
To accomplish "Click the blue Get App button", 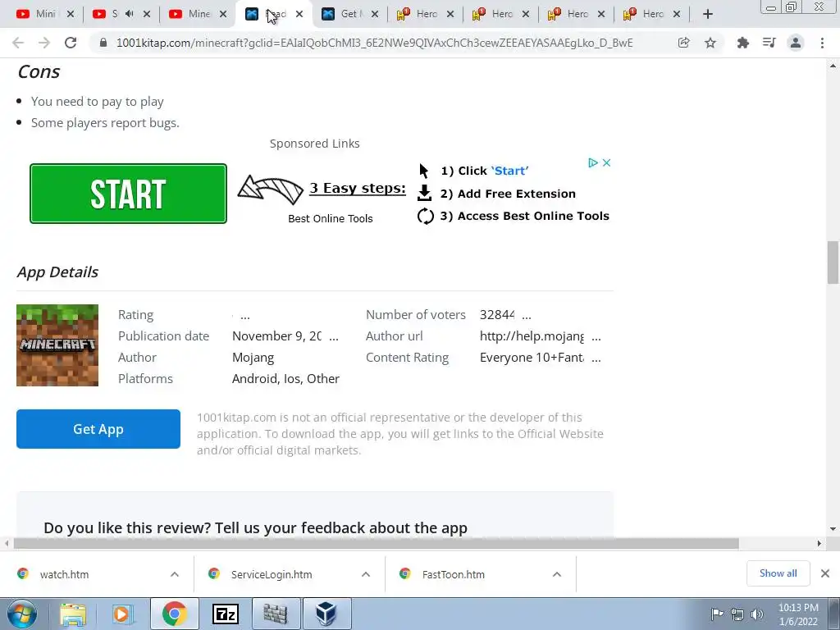I will pos(98,429).
